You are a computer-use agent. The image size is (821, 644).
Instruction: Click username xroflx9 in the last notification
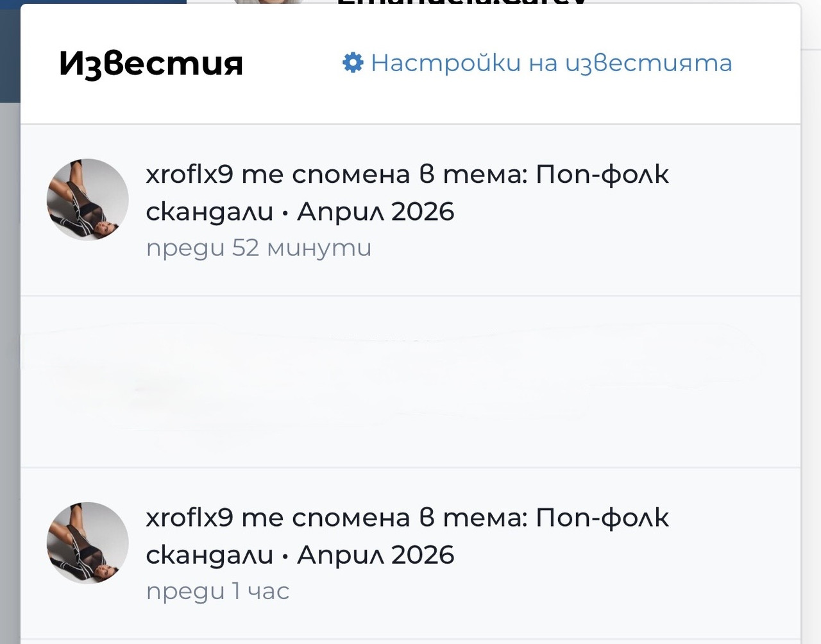click(x=189, y=518)
